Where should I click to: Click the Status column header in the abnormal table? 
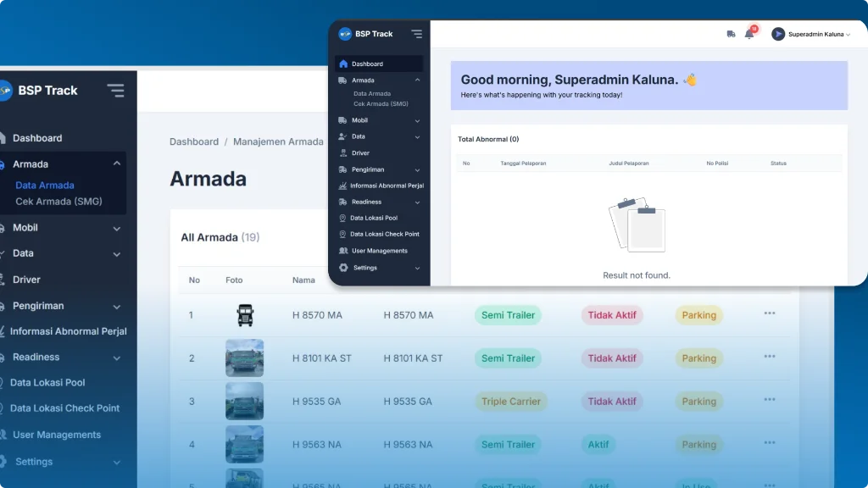pyautogui.click(x=778, y=164)
